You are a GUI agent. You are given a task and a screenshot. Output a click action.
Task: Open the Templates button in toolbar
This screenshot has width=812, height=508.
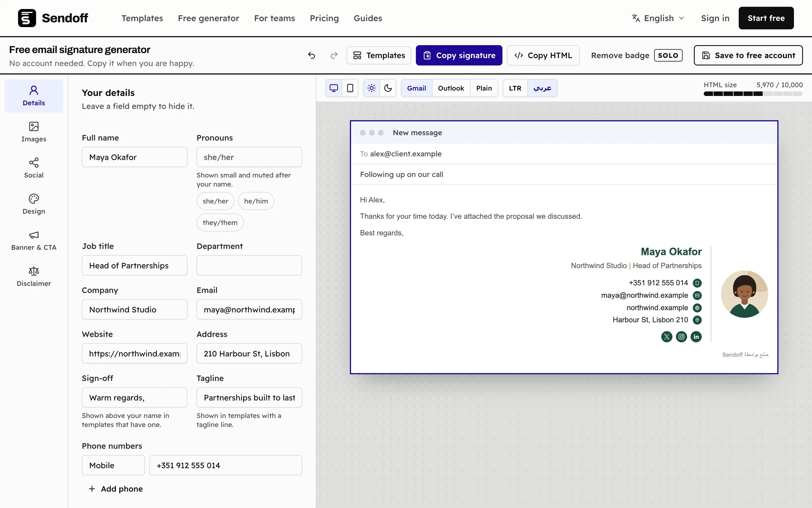(x=379, y=55)
